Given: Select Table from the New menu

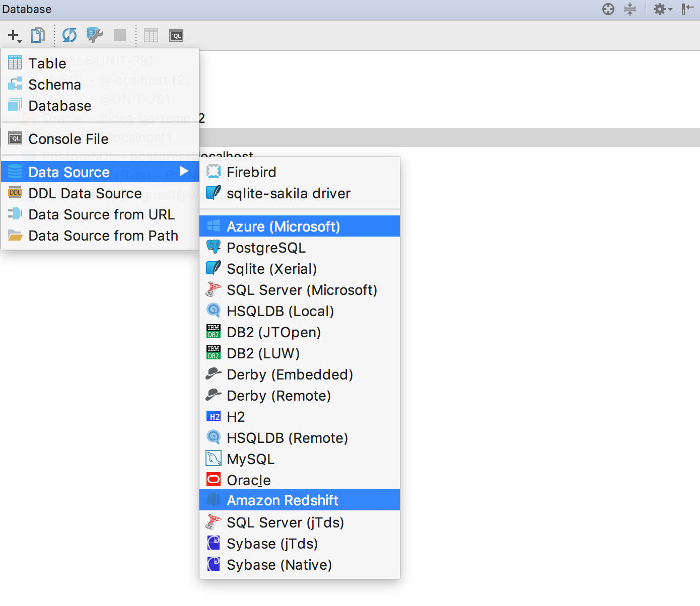Looking at the screenshot, I should (100, 63).
